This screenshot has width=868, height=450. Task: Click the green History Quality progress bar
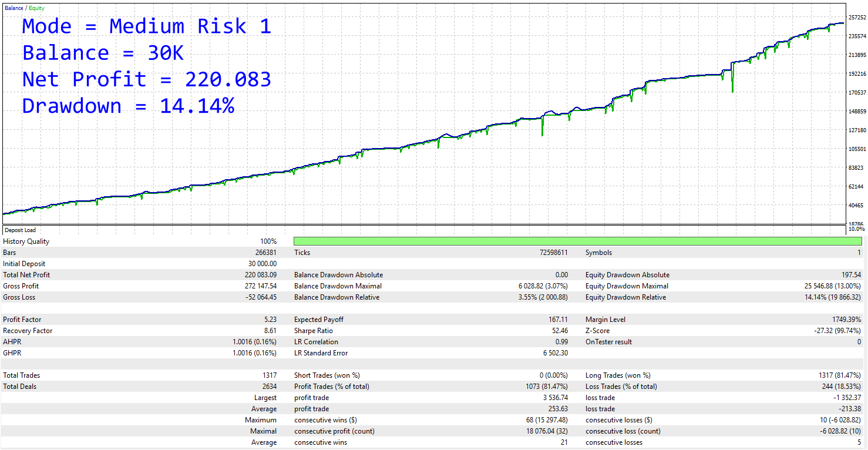577,241
